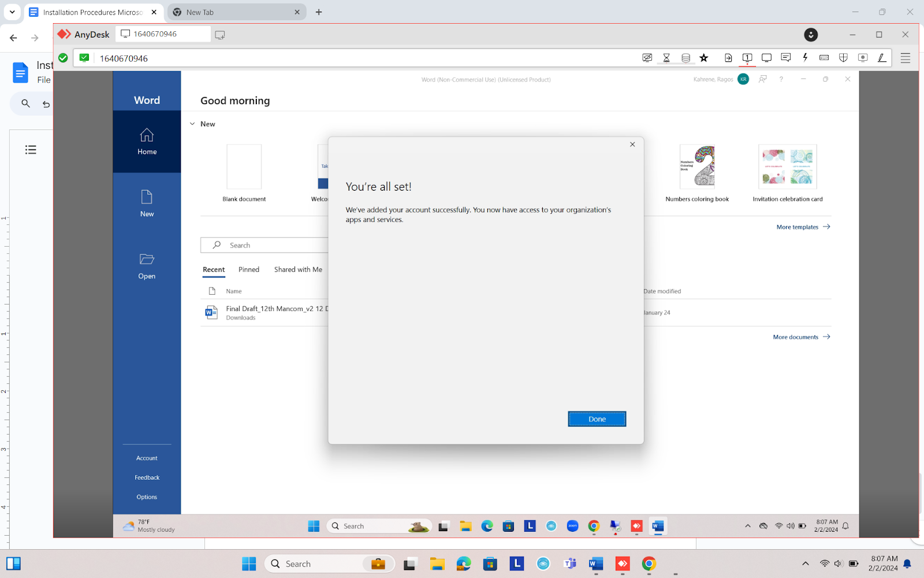Screen dimensions: 924x578
Task: Open AnyDesk keyboard settings icon
Action: [x=824, y=58]
